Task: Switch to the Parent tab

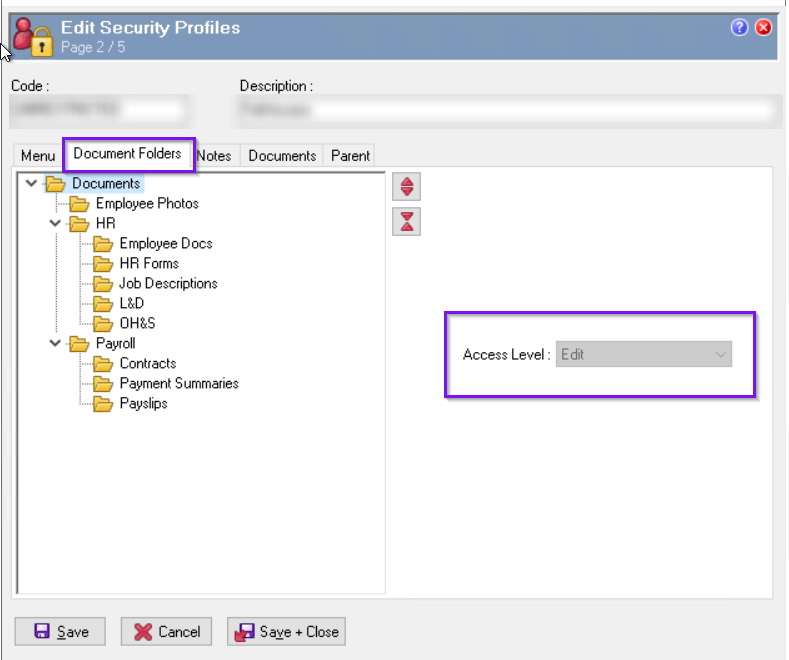Action: point(350,156)
